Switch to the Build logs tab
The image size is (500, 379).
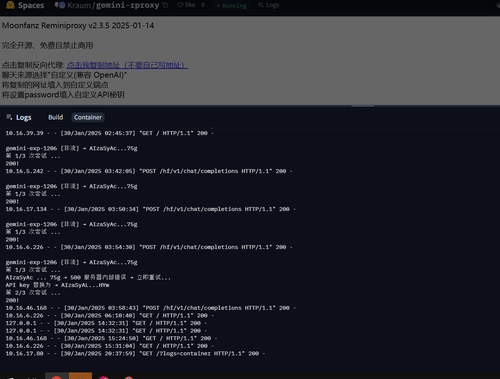(x=55, y=117)
